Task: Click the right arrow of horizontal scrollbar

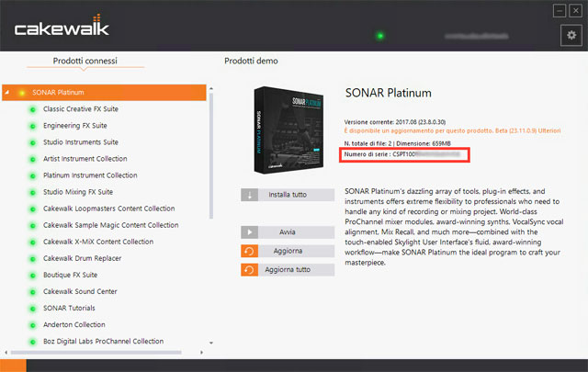Action: (x=202, y=353)
